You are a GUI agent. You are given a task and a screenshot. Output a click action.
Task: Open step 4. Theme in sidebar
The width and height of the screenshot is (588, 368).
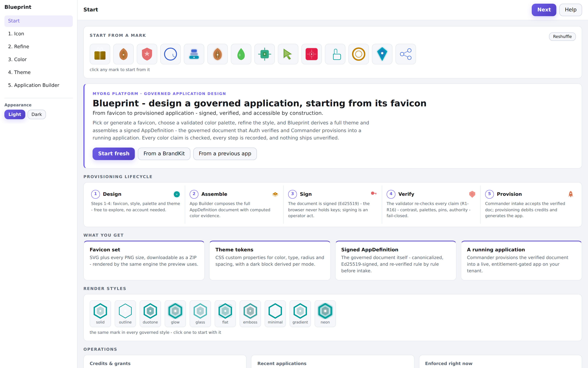(38, 72)
